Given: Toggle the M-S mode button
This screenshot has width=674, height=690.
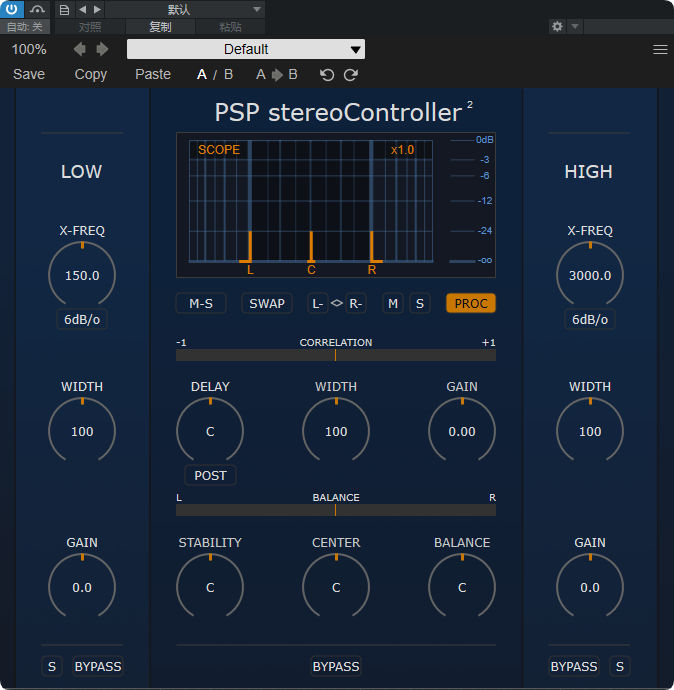Looking at the screenshot, I should pyautogui.click(x=201, y=303).
